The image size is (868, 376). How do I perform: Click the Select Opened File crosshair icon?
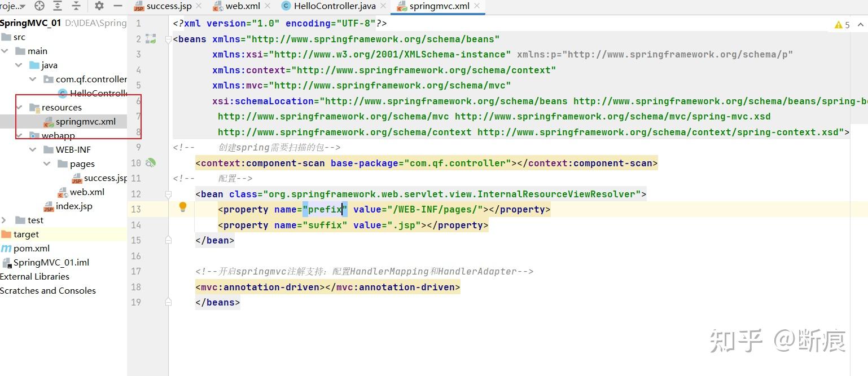coord(39,7)
